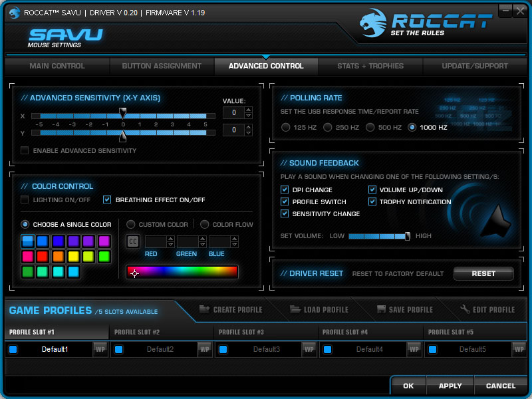Click Save Profile with floppy disk icon
The height and width of the screenshot is (399, 532).
[405, 309]
